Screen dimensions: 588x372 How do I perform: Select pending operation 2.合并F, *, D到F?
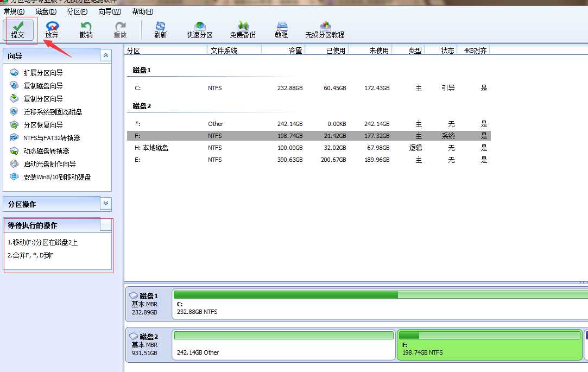(x=30, y=255)
